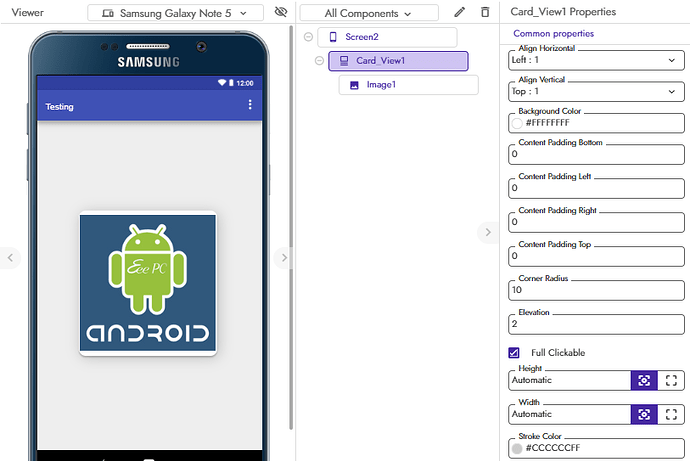This screenshot has height=461, width=690.
Task: Set Width to fill parent icon
Action: click(671, 414)
